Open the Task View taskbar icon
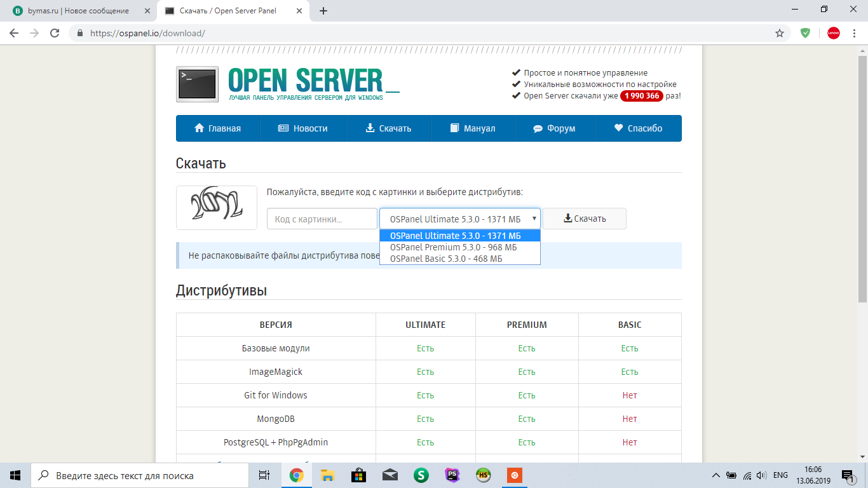The width and height of the screenshot is (868, 488). (264, 475)
